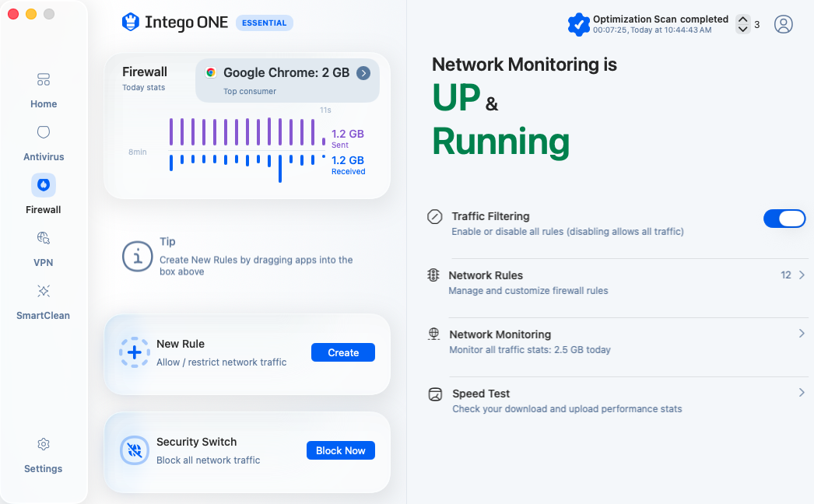Go to the SmartClean tab label
Screen dimensions: 814x504
pyautogui.click(x=43, y=316)
